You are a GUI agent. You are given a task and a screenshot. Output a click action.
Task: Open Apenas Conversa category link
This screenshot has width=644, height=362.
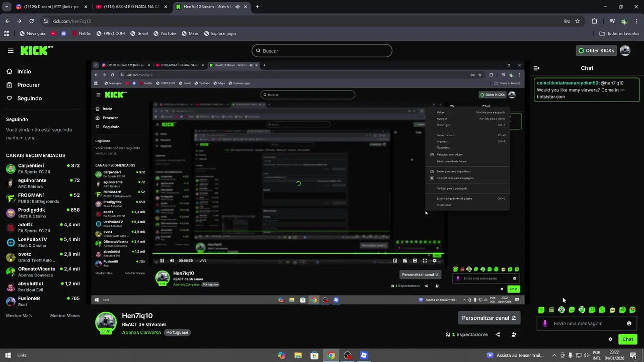pos(141,332)
